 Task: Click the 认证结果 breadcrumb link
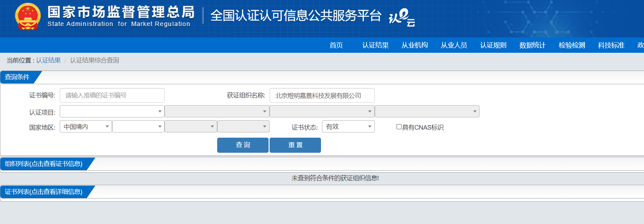pyautogui.click(x=49, y=60)
